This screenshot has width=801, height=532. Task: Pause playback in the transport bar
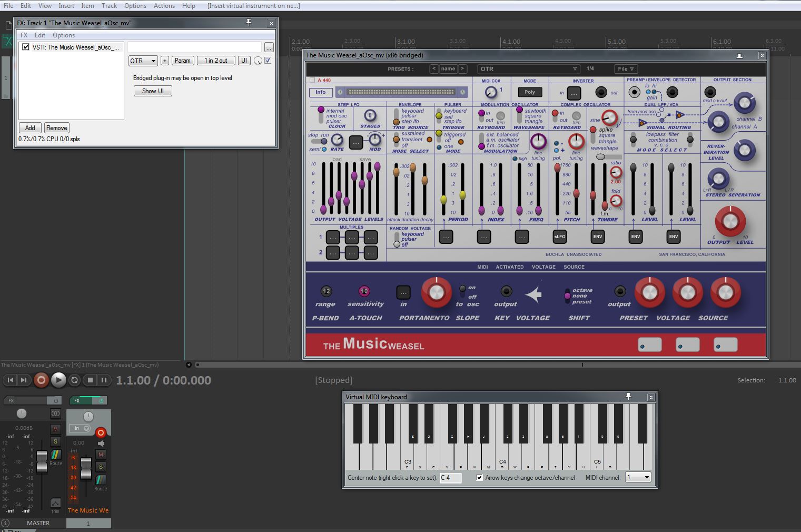click(104, 380)
